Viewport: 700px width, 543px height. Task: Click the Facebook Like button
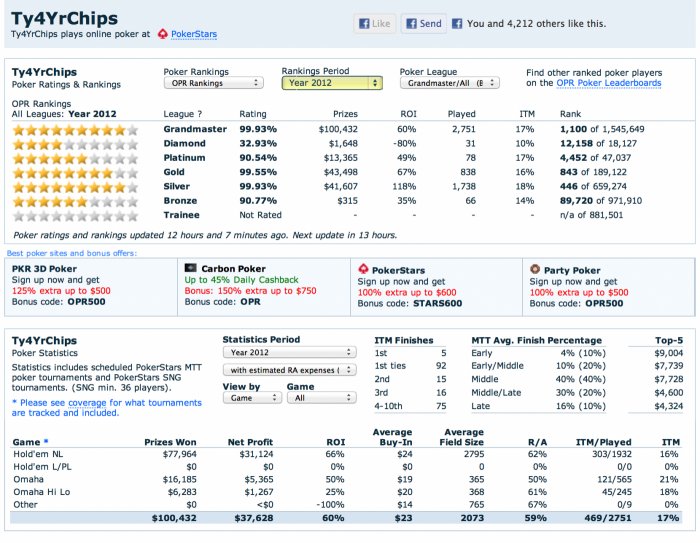pos(375,23)
